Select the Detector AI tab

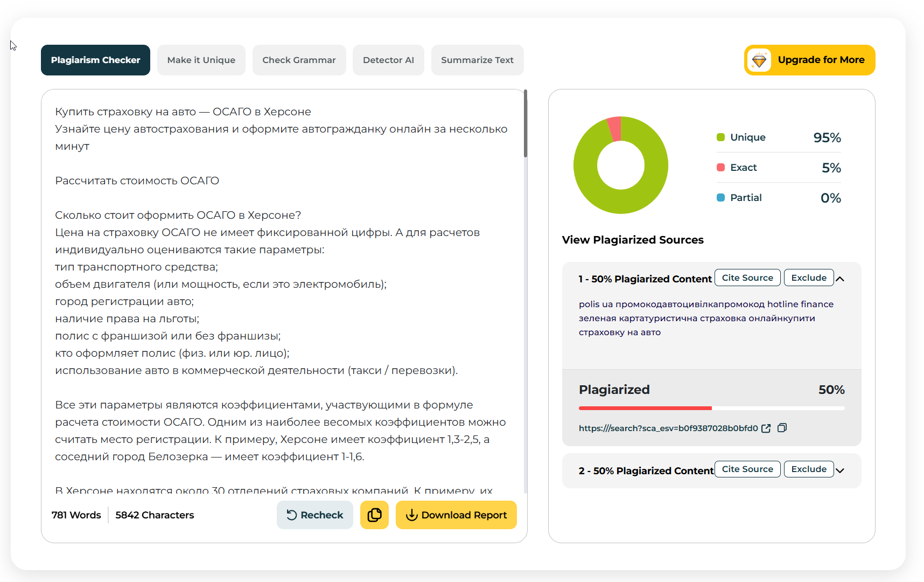[388, 60]
